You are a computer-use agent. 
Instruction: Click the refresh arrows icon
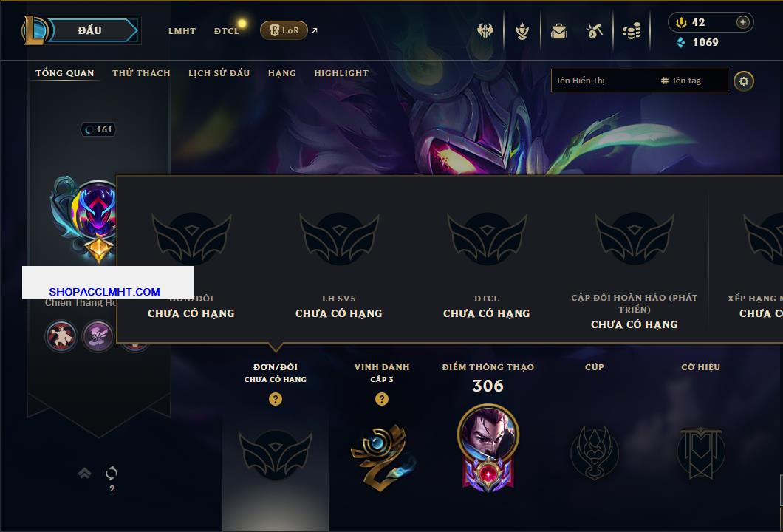(112, 473)
